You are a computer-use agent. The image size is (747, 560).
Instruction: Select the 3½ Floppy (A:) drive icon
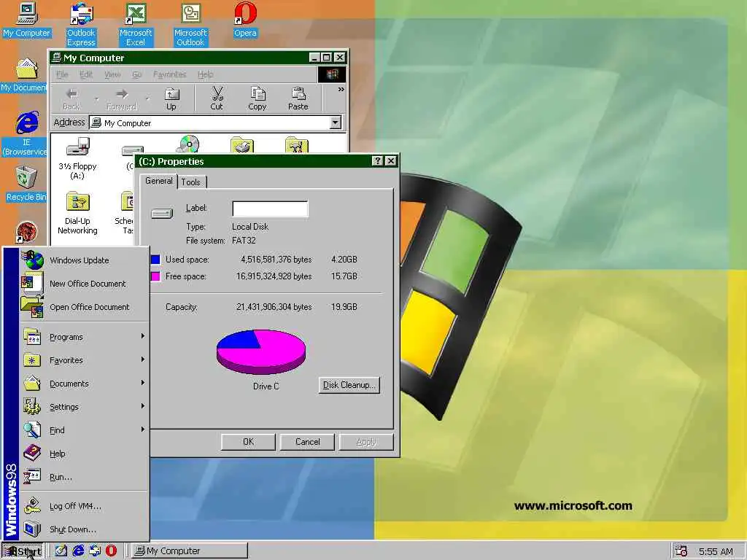[77, 158]
